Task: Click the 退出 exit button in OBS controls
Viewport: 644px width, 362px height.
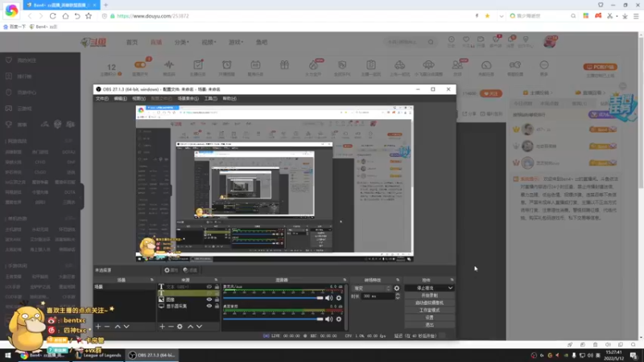Action: (430, 325)
